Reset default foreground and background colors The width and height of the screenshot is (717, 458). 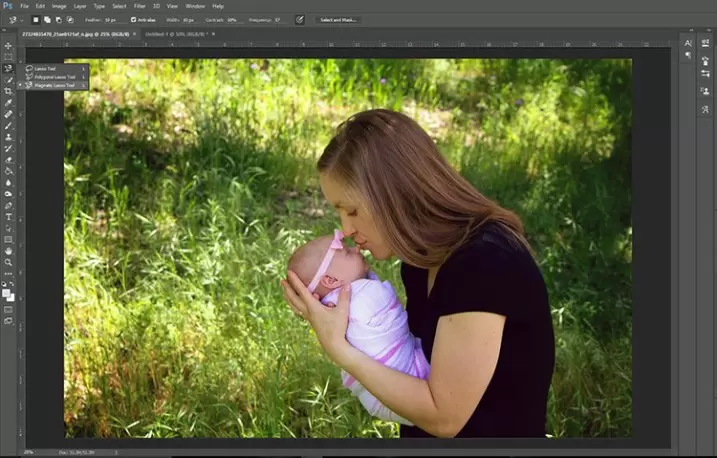(4, 284)
